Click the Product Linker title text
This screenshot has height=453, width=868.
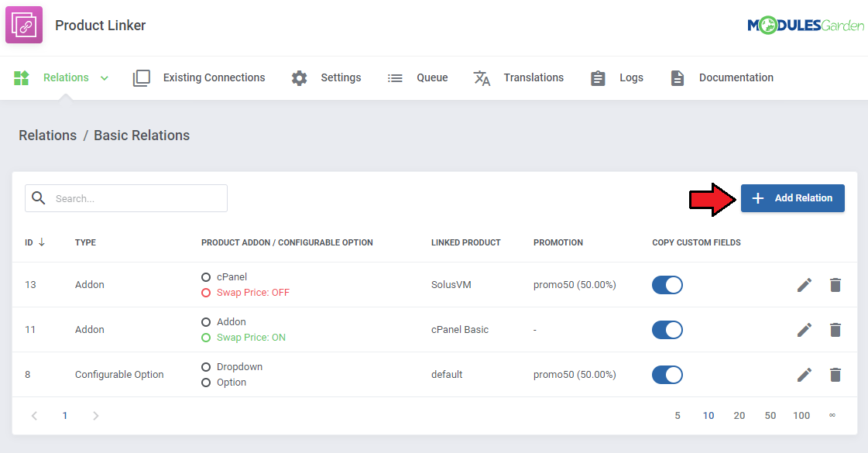[100, 26]
